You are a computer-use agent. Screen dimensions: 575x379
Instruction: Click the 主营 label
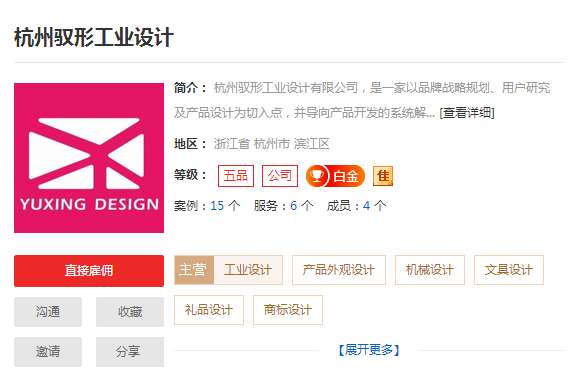194,270
